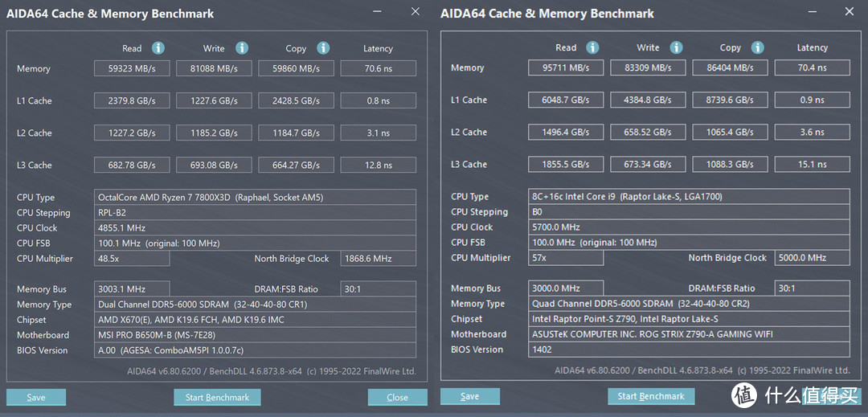The image size is (868, 417).
Task: Select memory read value 59323 MB/s
Action: point(132,68)
